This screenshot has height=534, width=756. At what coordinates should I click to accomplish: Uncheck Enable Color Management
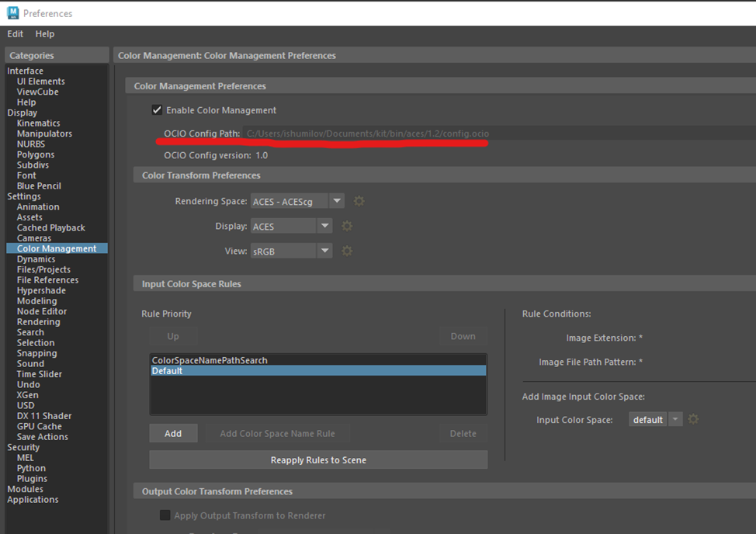click(x=157, y=110)
